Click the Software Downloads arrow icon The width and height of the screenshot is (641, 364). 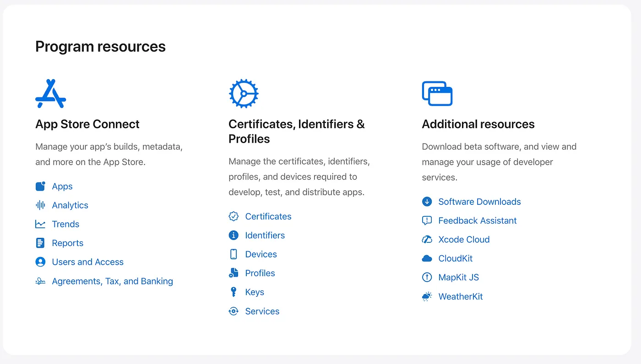click(427, 202)
